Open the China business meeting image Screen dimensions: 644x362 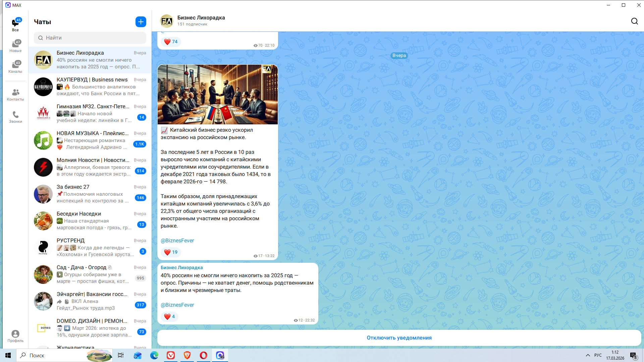[217, 95]
